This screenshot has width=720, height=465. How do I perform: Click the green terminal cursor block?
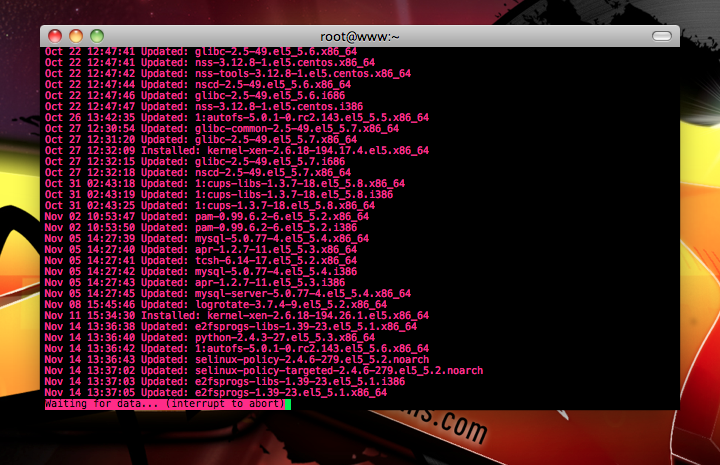pos(288,404)
